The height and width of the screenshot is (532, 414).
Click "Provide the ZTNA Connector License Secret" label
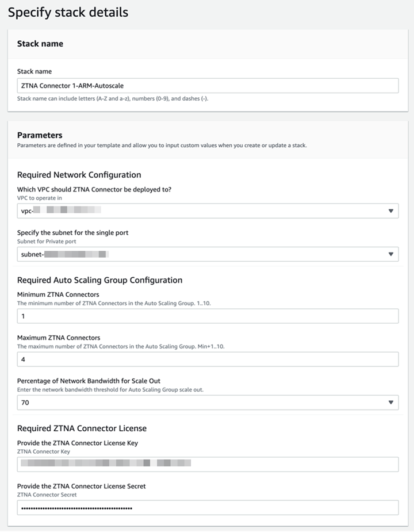point(81,486)
